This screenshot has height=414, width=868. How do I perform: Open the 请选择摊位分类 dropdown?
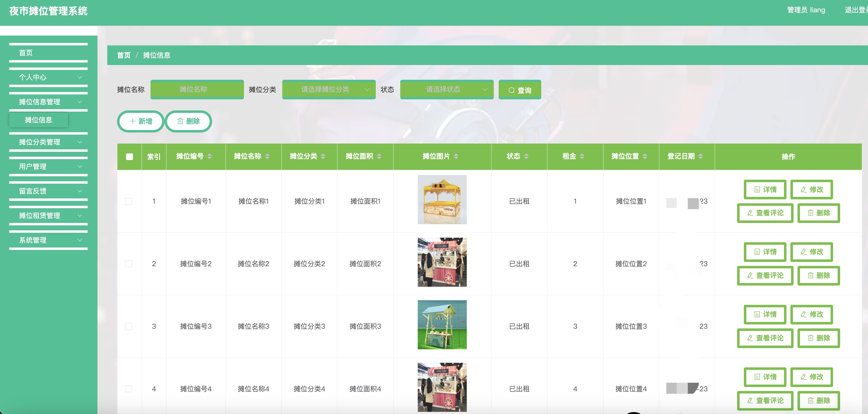[x=329, y=89]
